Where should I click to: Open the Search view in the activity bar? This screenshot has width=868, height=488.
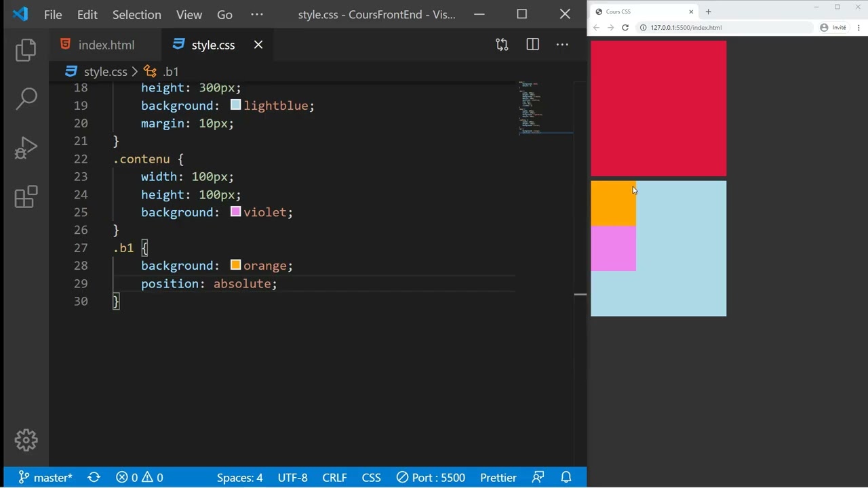26,99
